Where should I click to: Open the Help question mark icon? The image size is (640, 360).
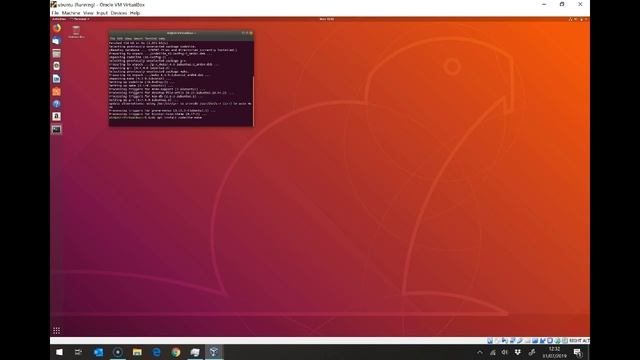[x=57, y=104]
